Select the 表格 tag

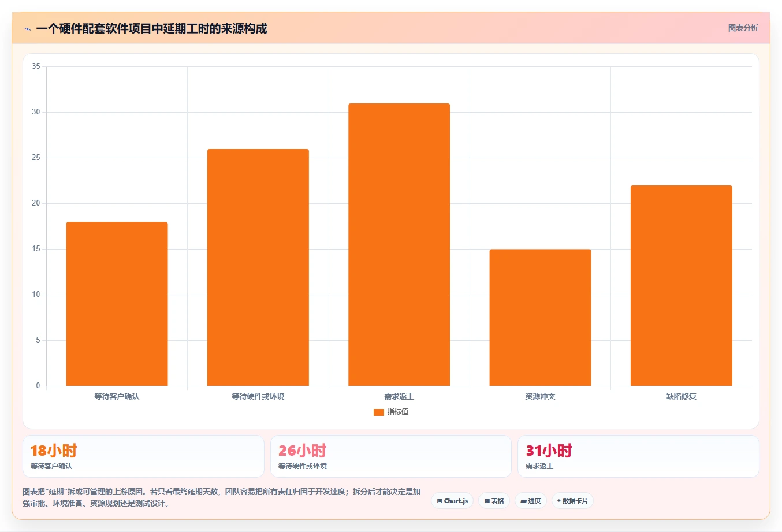[494, 501]
